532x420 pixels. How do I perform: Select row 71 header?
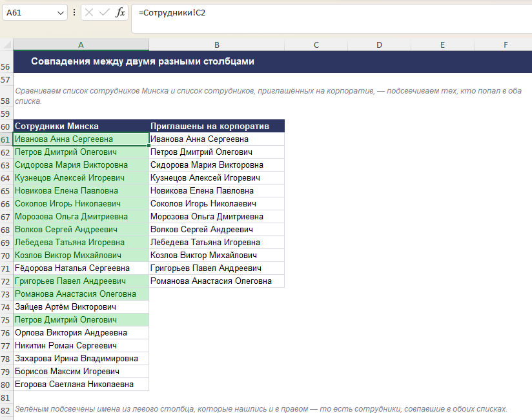pos(6,268)
